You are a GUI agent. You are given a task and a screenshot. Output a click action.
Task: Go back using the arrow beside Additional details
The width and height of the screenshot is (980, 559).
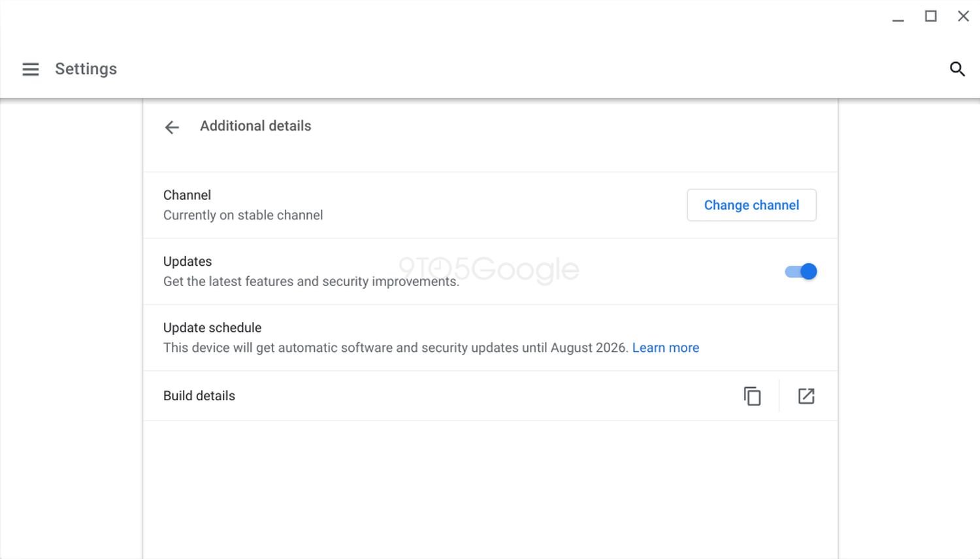click(x=172, y=127)
